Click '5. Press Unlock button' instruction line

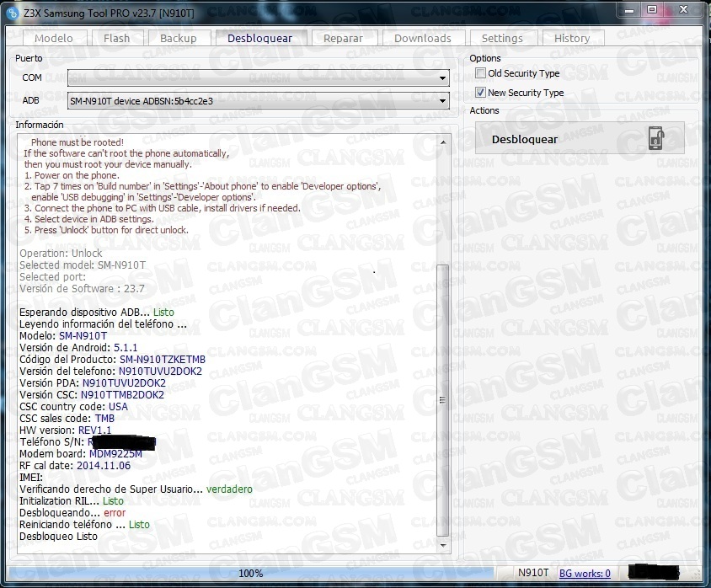(106, 230)
